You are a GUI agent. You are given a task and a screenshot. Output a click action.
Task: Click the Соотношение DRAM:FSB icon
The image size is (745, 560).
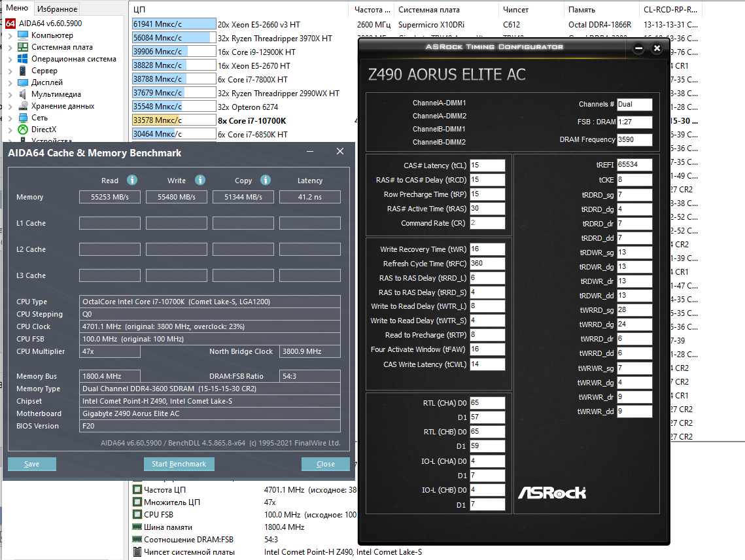(x=137, y=539)
